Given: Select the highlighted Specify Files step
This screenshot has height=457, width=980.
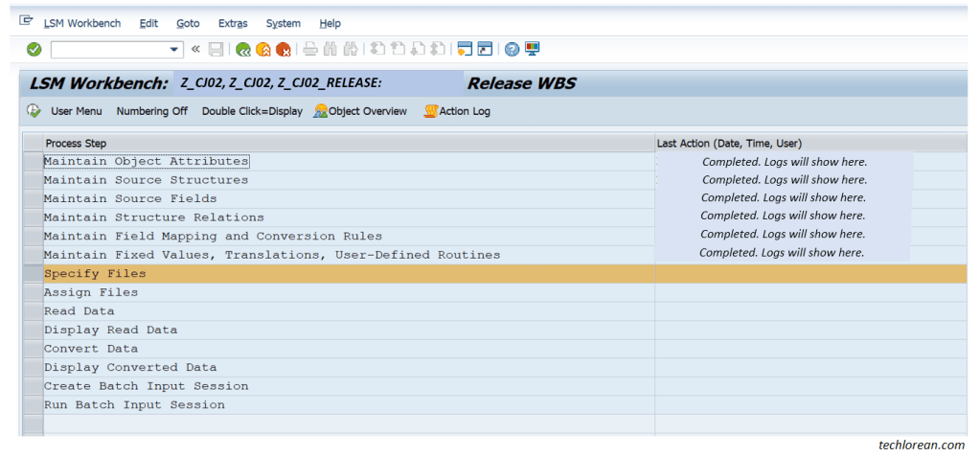Looking at the screenshot, I should pyautogui.click(x=95, y=274).
